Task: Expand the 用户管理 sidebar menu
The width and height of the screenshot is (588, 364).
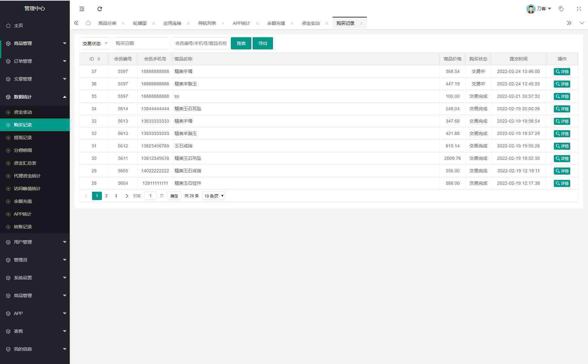Action: click(x=35, y=242)
